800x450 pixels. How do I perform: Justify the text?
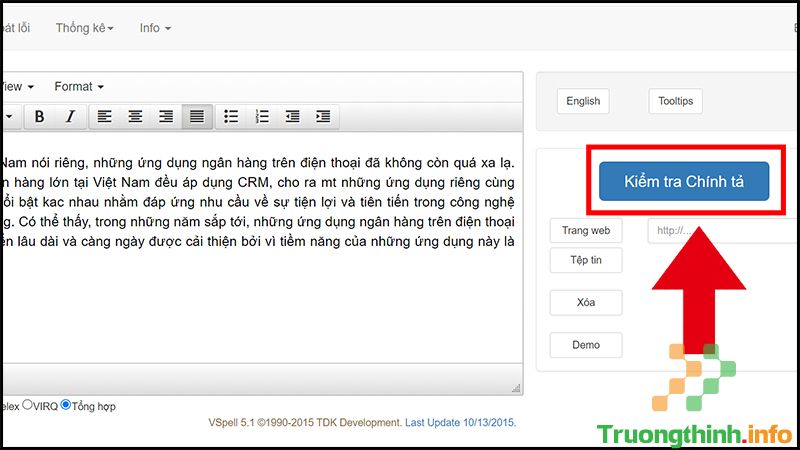coord(197,117)
